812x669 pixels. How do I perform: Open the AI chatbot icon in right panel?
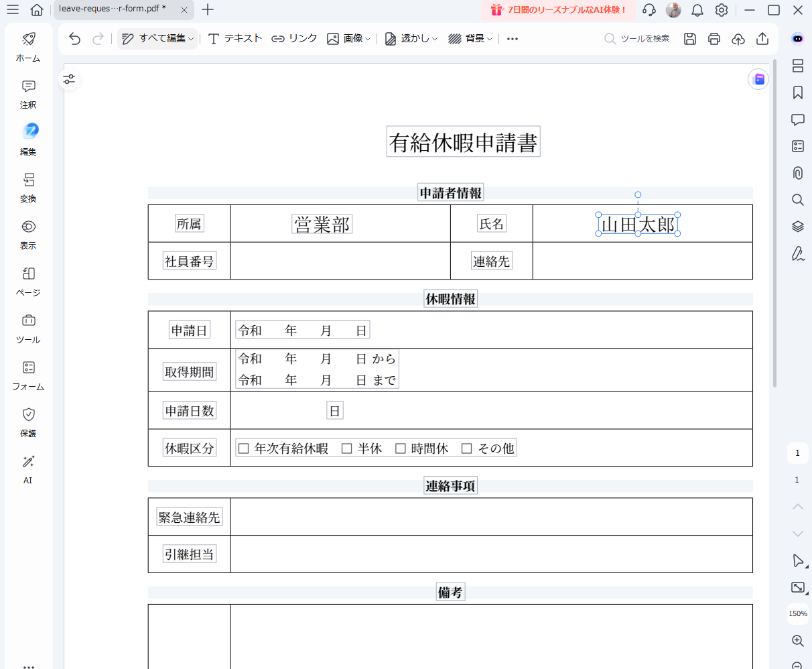click(797, 38)
